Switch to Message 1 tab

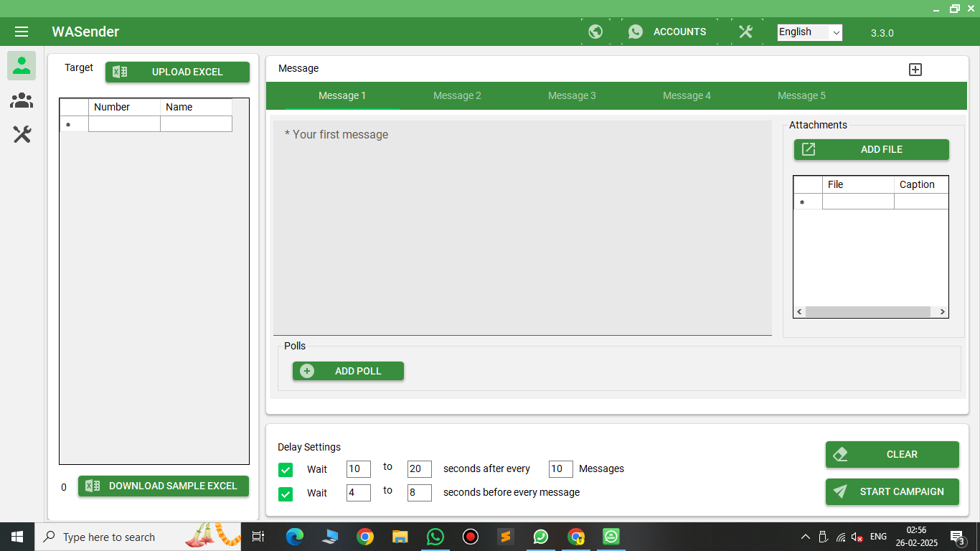click(x=342, y=95)
